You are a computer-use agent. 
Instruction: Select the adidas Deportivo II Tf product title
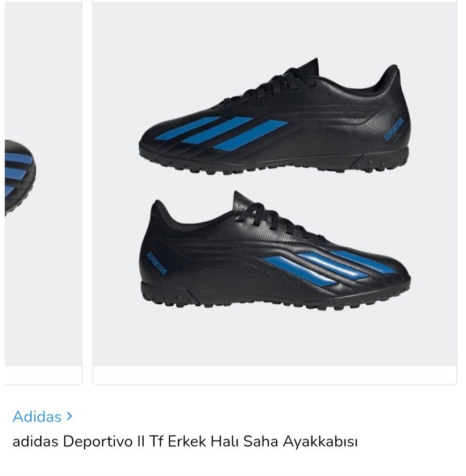click(x=185, y=441)
